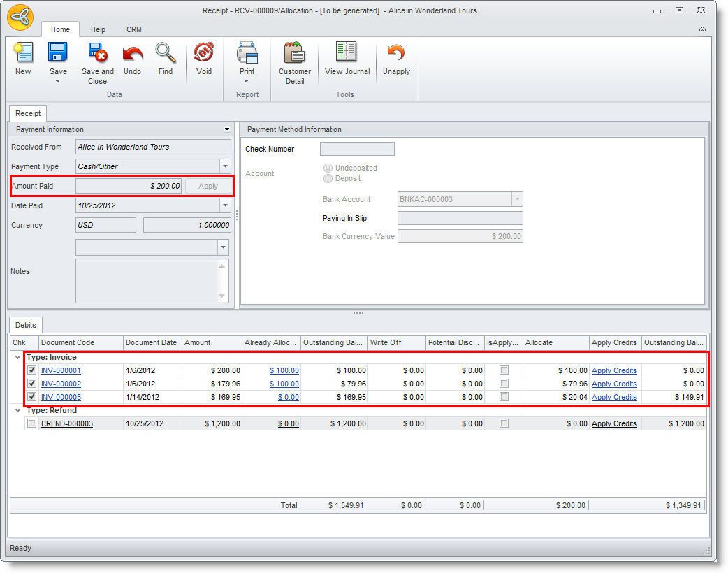This screenshot has height=573, width=728.
Task: Click the View Journal icon
Action: pyautogui.click(x=347, y=54)
